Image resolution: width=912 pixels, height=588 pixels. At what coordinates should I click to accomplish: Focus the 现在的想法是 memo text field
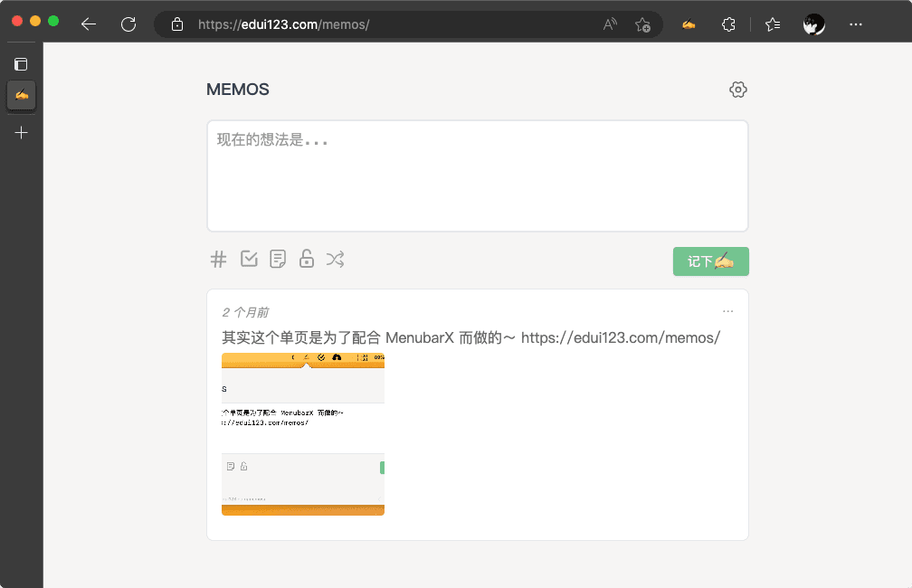tap(477, 176)
